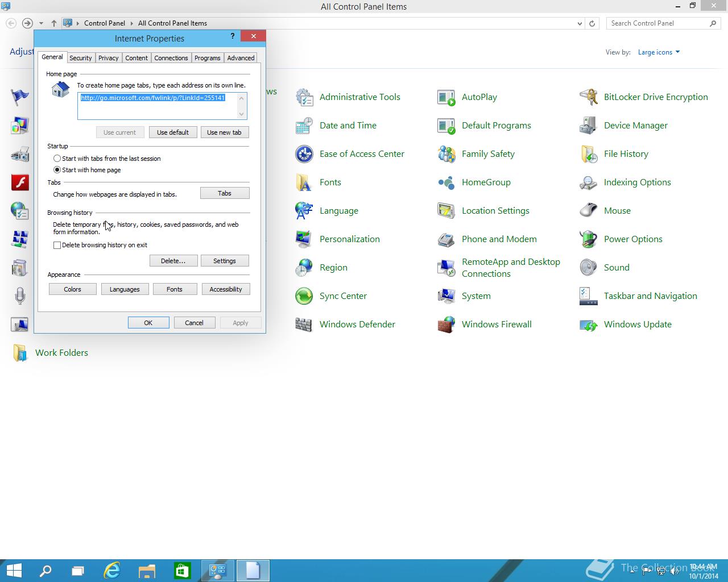Viewport: 728px width, 582px height.
Task: Switch to the Programs tab
Action: pos(207,58)
